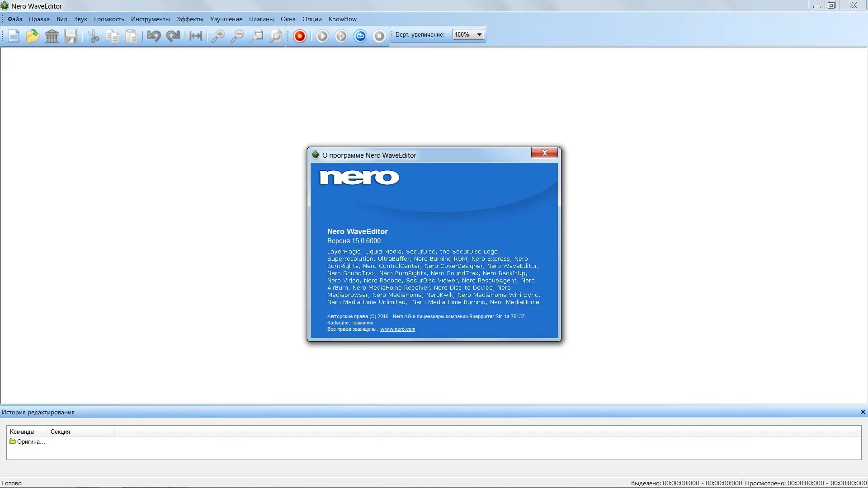Open the vertical zoom 100% dropdown
This screenshot has width=868, height=488.
(479, 35)
